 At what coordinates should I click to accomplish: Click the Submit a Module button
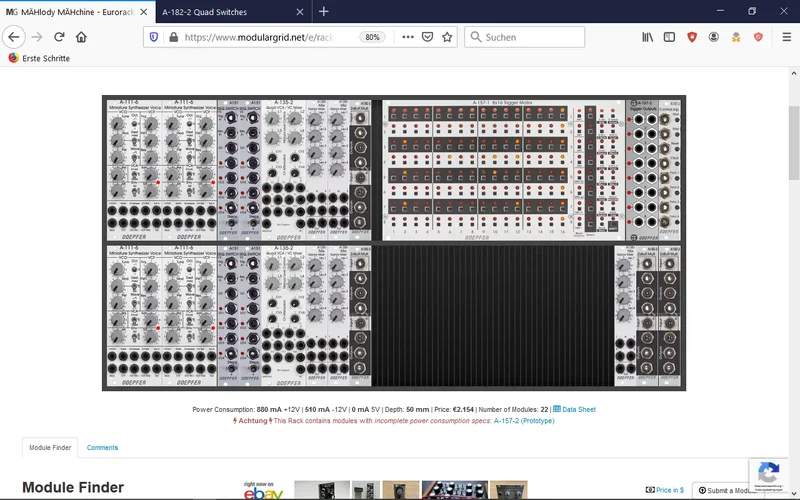tap(726, 490)
